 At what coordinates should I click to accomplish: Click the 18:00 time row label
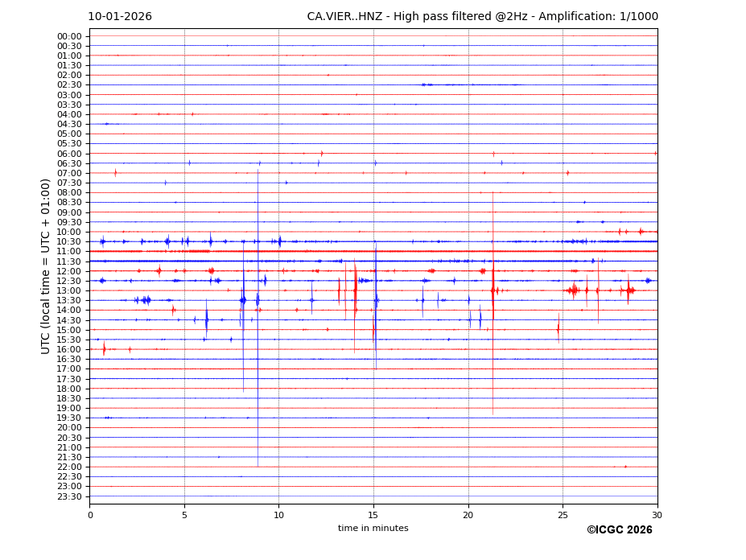69,389
